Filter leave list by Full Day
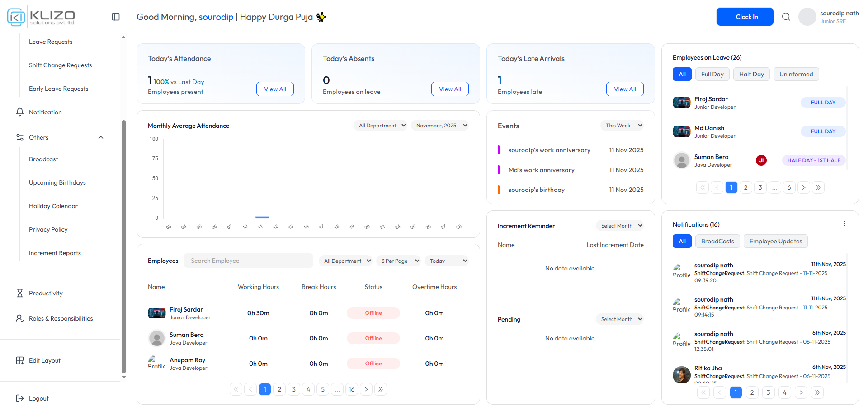The height and width of the screenshot is (415, 868). (712, 74)
